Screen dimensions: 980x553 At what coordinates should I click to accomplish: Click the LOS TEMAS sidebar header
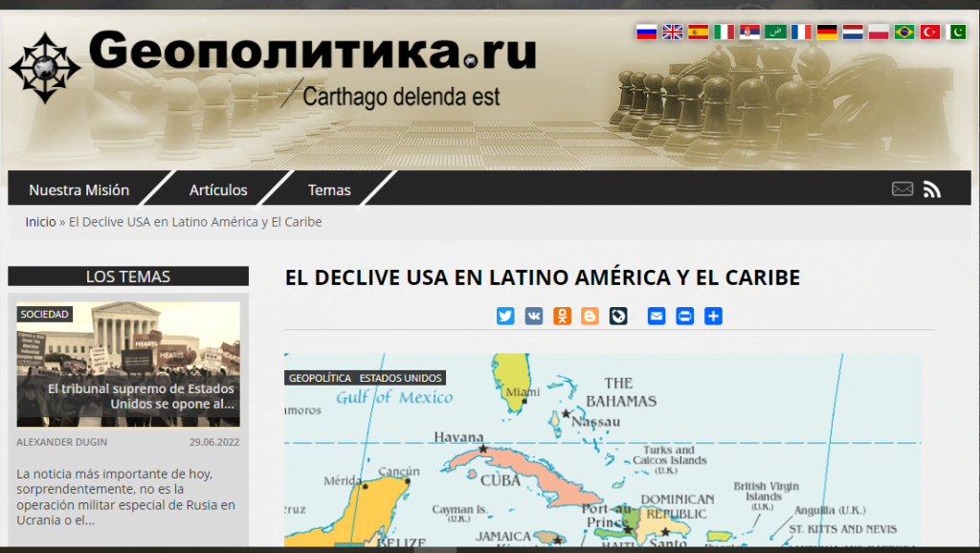128,276
